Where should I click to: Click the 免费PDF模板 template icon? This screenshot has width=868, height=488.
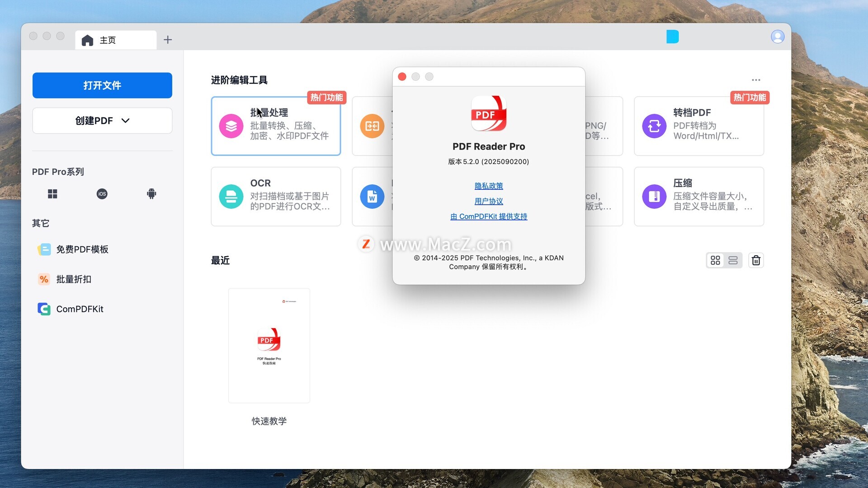(x=44, y=249)
